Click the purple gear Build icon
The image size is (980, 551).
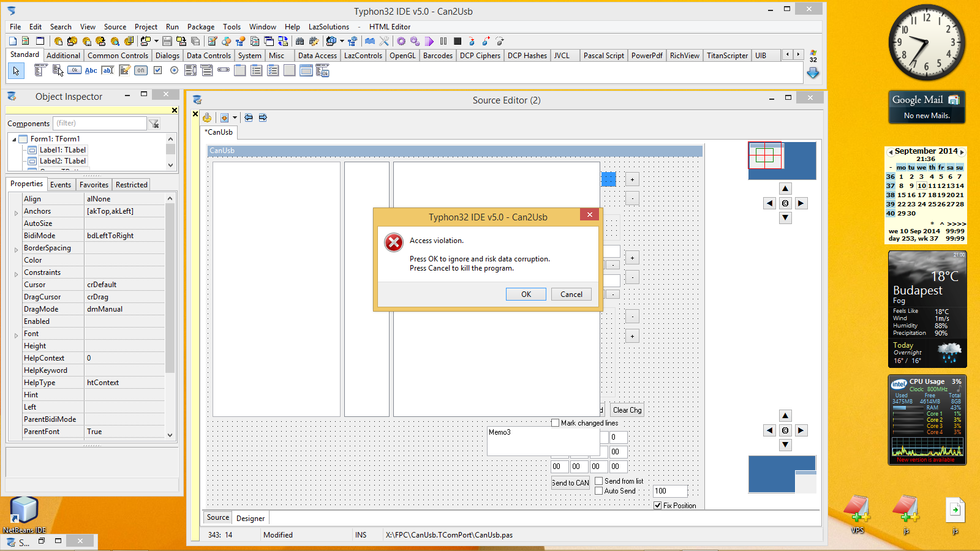[401, 41]
